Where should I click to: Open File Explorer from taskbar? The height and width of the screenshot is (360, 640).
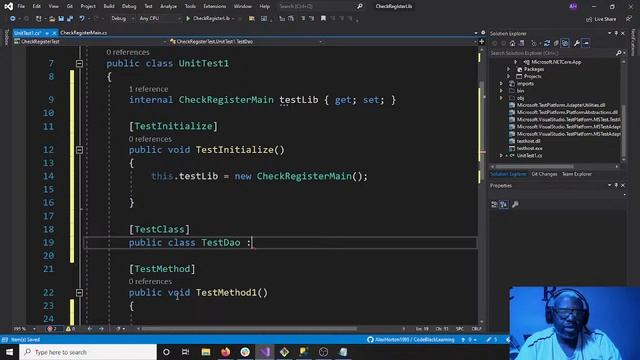pos(206,352)
